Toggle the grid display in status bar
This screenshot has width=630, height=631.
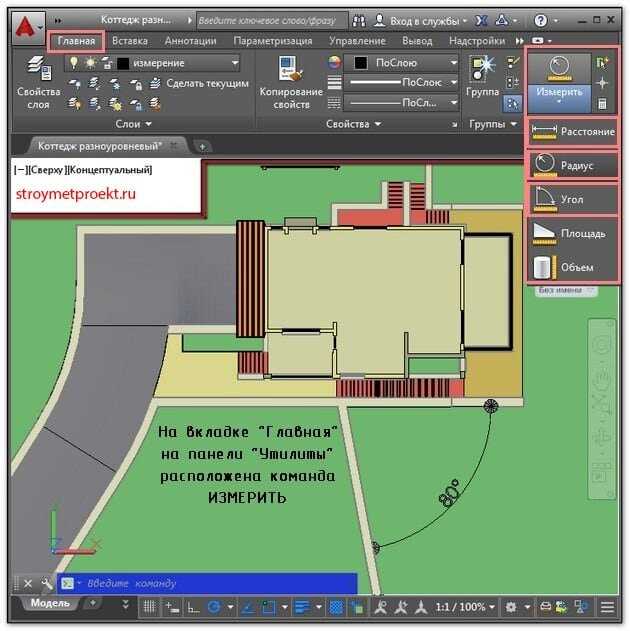click(x=149, y=606)
